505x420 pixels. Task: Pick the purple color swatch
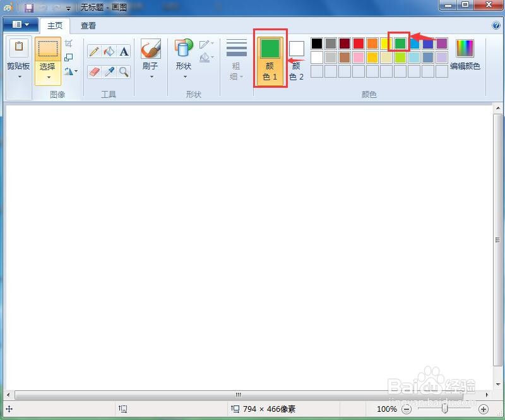click(441, 44)
